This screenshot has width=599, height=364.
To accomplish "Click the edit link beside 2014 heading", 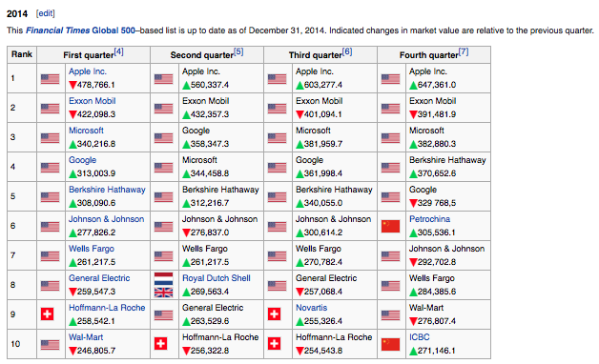I will [46, 13].
